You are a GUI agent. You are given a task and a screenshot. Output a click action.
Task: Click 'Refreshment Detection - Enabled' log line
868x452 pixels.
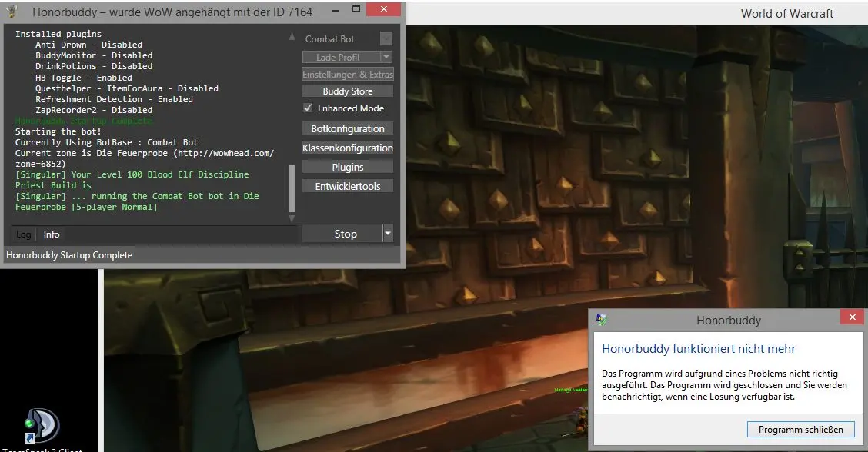114,99
